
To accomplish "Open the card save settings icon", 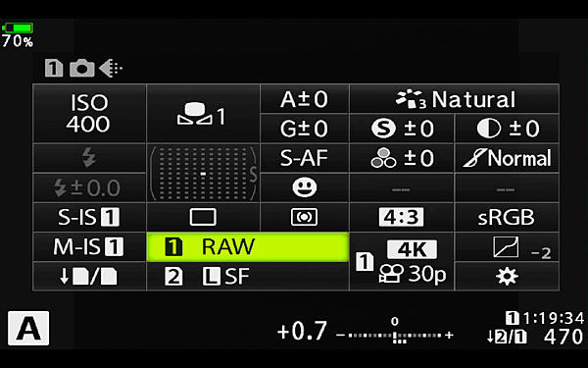I will [x=89, y=277].
